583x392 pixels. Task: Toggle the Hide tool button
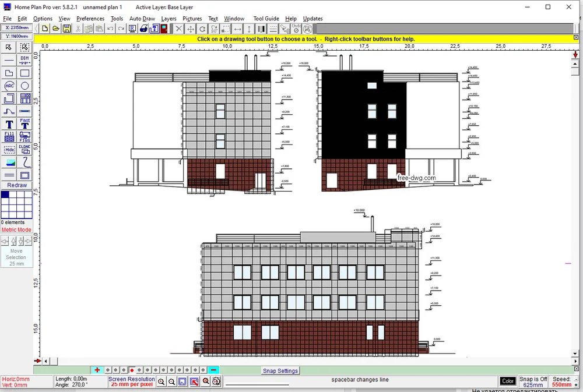point(9,150)
